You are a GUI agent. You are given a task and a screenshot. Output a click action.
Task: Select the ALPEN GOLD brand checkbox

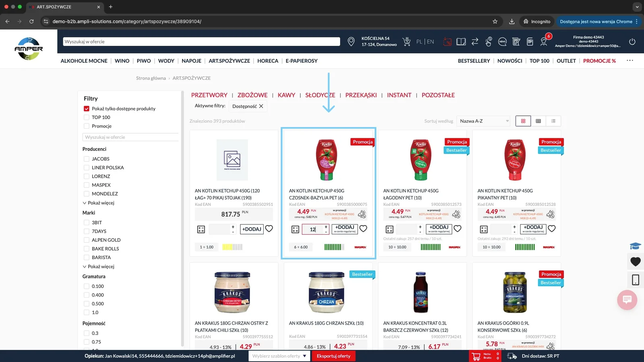click(87, 240)
